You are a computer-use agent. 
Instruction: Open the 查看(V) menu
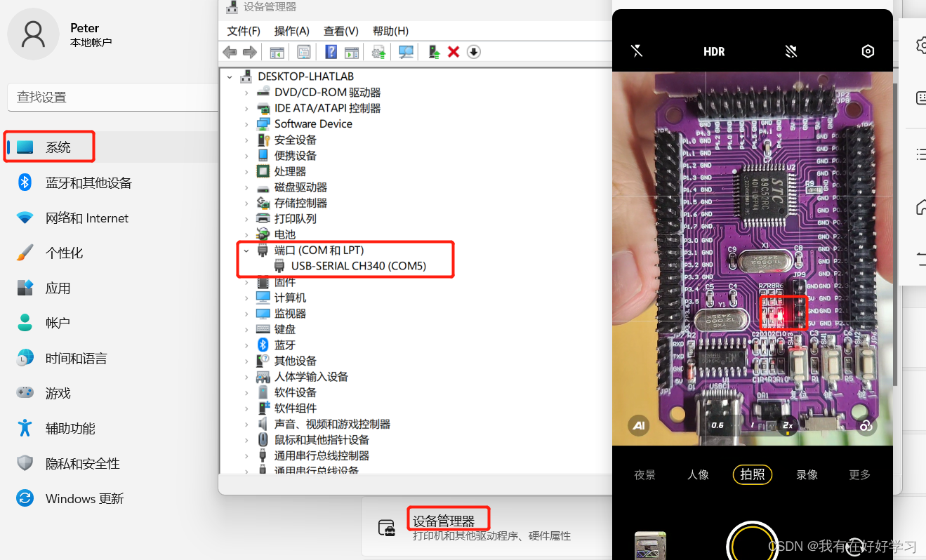point(341,31)
